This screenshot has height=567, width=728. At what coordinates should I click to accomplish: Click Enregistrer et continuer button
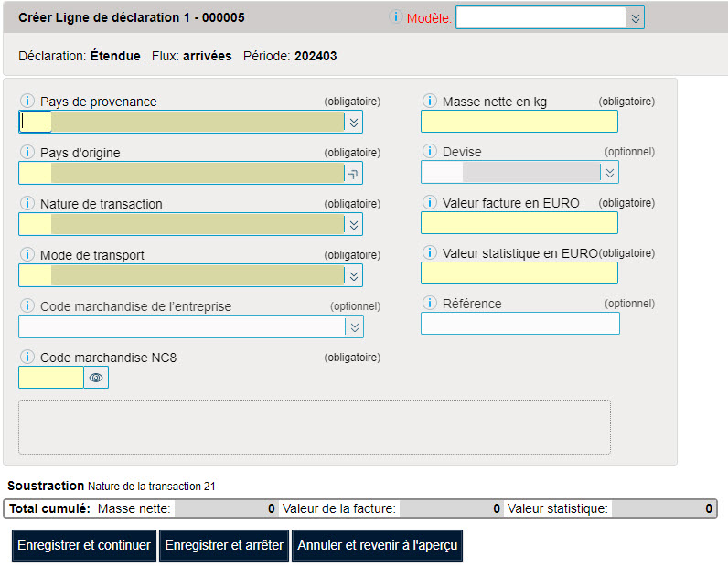pyautogui.click(x=84, y=545)
